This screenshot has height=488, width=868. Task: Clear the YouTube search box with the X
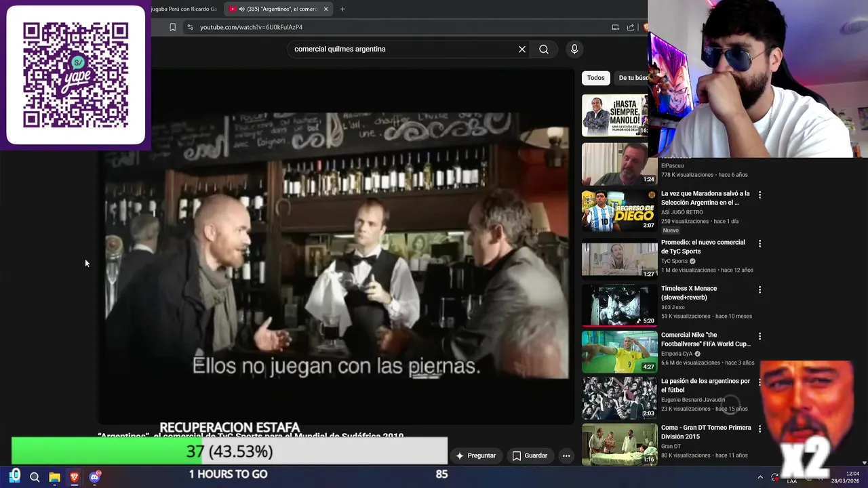[x=522, y=49]
